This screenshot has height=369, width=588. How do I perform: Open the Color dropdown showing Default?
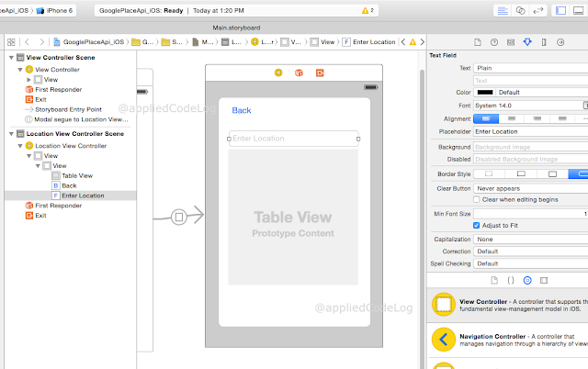542,93
